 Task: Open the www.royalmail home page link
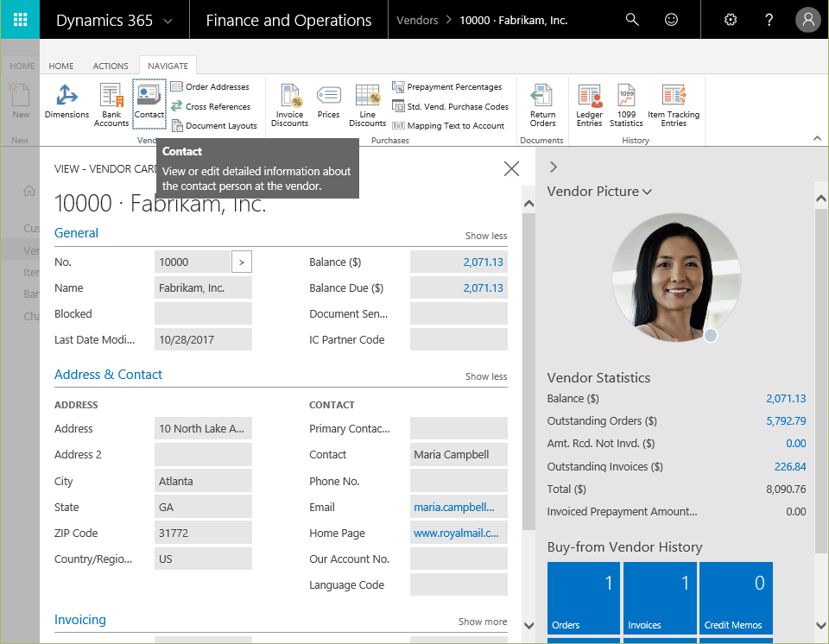tap(456, 533)
